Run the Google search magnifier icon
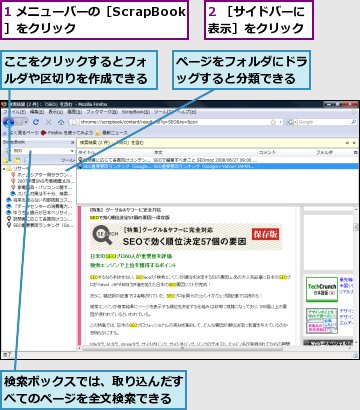Screen dimensions: 360x410 (353, 122)
